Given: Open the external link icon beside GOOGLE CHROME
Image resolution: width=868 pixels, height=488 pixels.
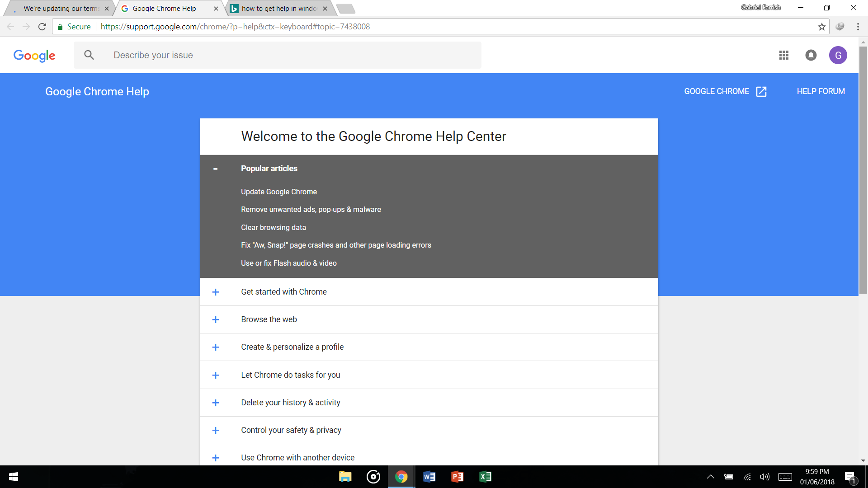Looking at the screenshot, I should point(761,91).
